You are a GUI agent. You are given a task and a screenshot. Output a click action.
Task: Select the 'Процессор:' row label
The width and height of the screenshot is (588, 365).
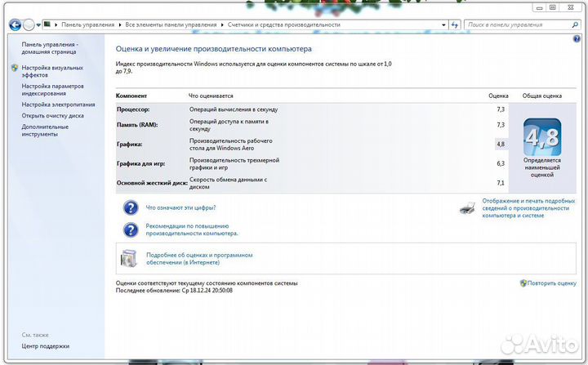(133, 109)
